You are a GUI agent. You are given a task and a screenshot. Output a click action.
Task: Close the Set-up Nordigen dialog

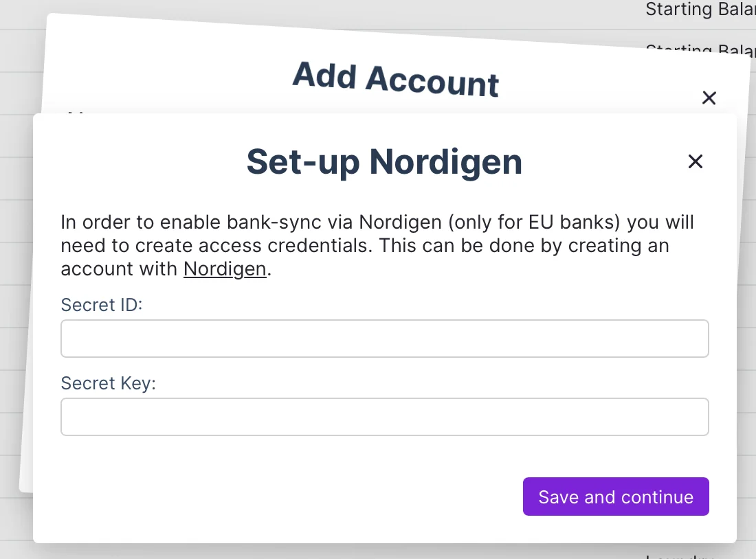696,161
